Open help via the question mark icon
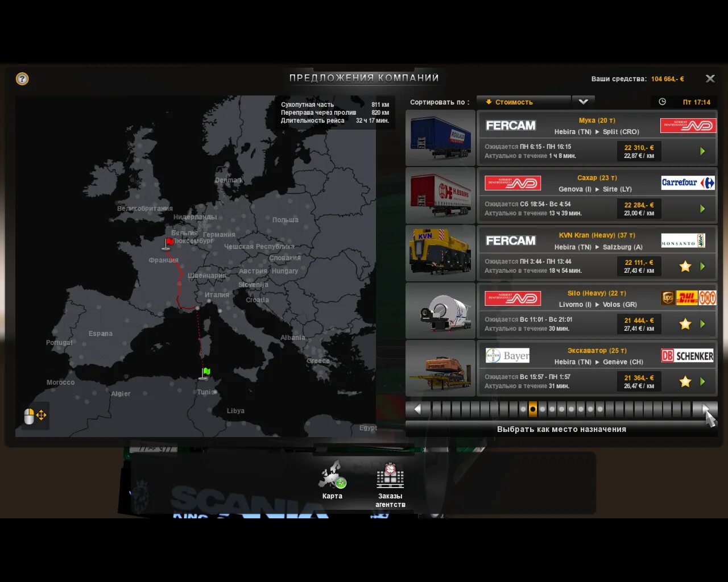728x582 pixels. click(22, 78)
